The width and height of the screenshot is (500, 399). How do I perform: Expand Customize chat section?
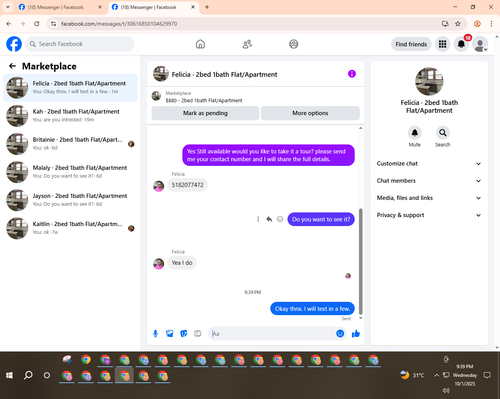pos(429,163)
